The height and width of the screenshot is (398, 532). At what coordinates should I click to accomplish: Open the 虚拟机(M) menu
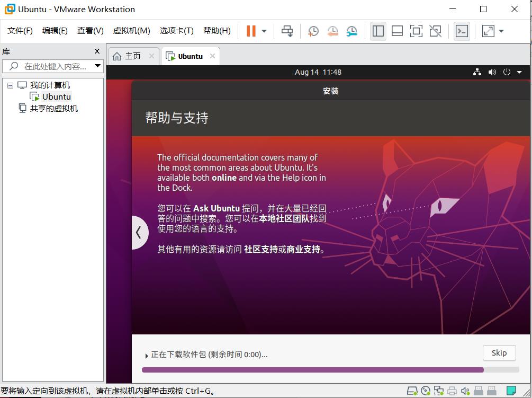pos(132,31)
